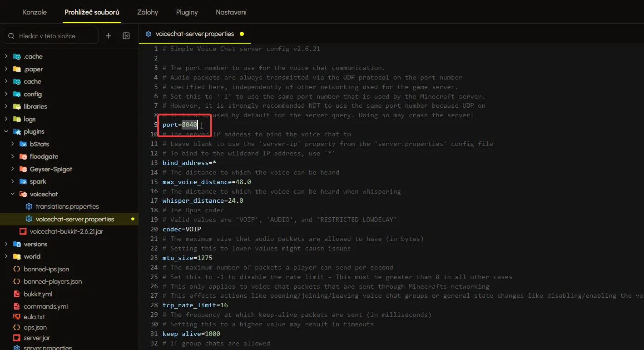This screenshot has height=350, width=644.
Task: Click the banned-ips.json braces icon
Action: (x=17, y=269)
